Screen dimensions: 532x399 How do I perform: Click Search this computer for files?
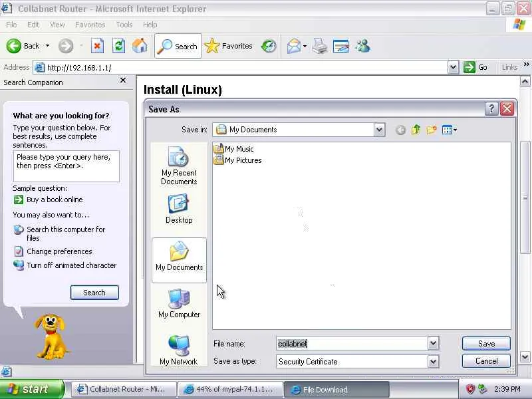click(x=66, y=233)
